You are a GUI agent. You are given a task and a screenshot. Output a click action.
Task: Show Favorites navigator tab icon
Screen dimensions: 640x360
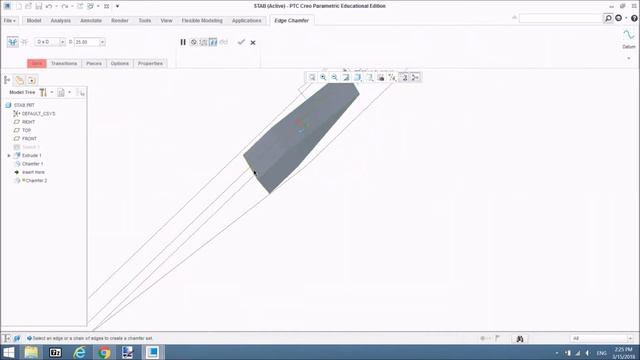coord(32,80)
